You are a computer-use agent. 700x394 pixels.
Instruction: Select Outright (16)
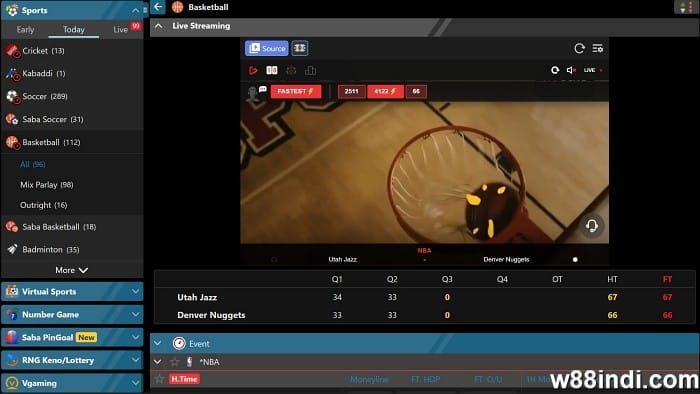[x=43, y=205]
